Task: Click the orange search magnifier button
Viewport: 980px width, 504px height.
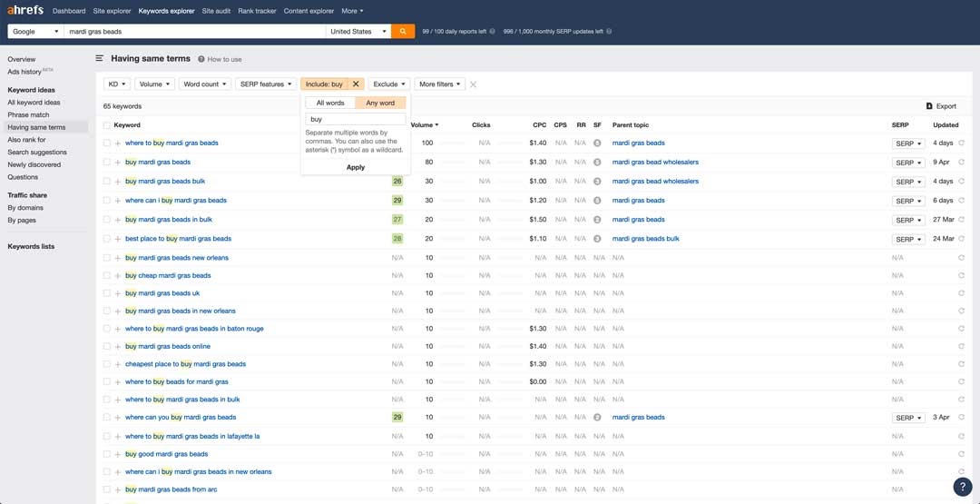Action: tap(403, 31)
